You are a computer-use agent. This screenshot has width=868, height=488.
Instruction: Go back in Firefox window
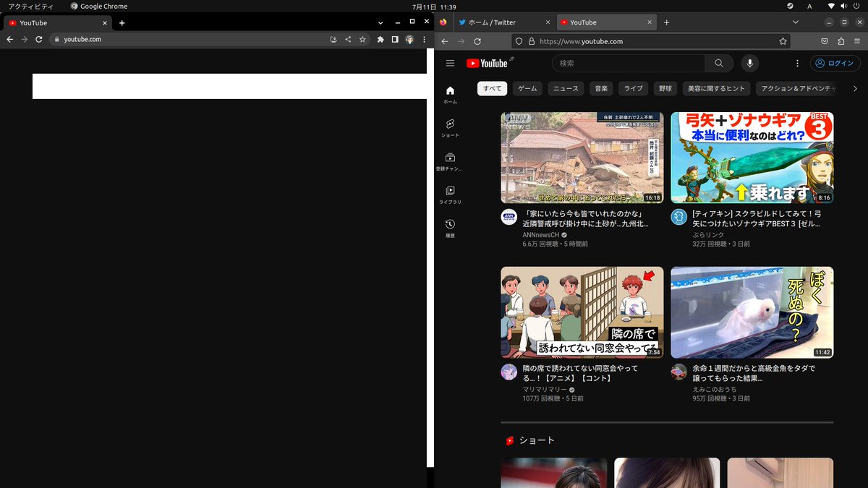443,41
